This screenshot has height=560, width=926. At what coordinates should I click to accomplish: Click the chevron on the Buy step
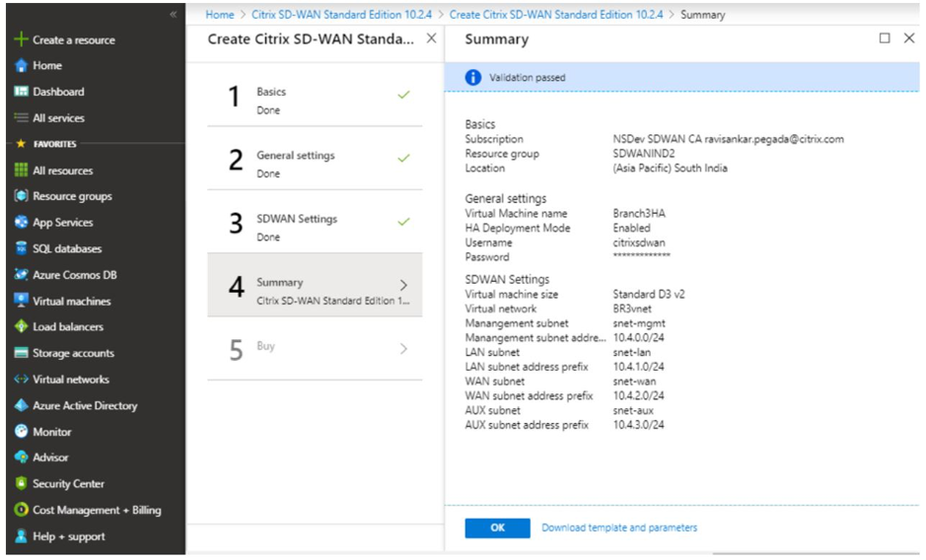click(404, 349)
